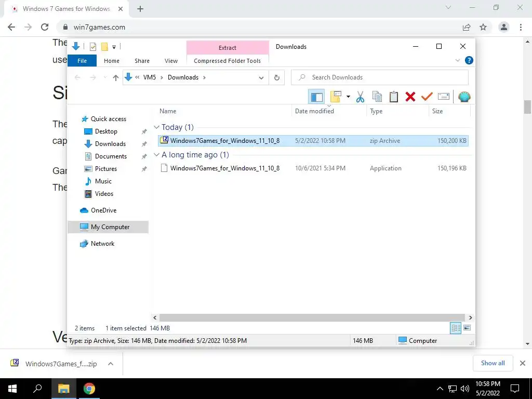Switch to the Home ribbon tab
Image resolution: width=532 pixels, height=399 pixels.
coord(112,61)
